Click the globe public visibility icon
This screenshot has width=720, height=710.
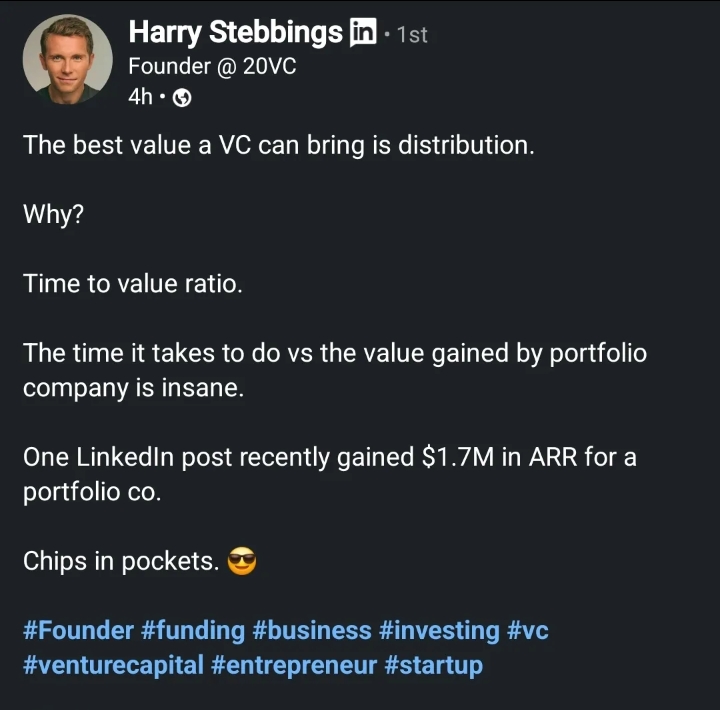click(182, 98)
